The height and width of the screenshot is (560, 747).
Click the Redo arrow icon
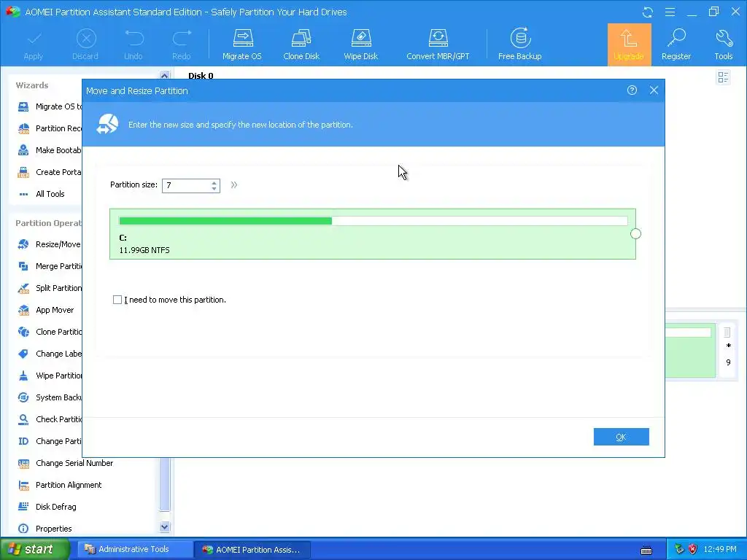click(x=182, y=38)
